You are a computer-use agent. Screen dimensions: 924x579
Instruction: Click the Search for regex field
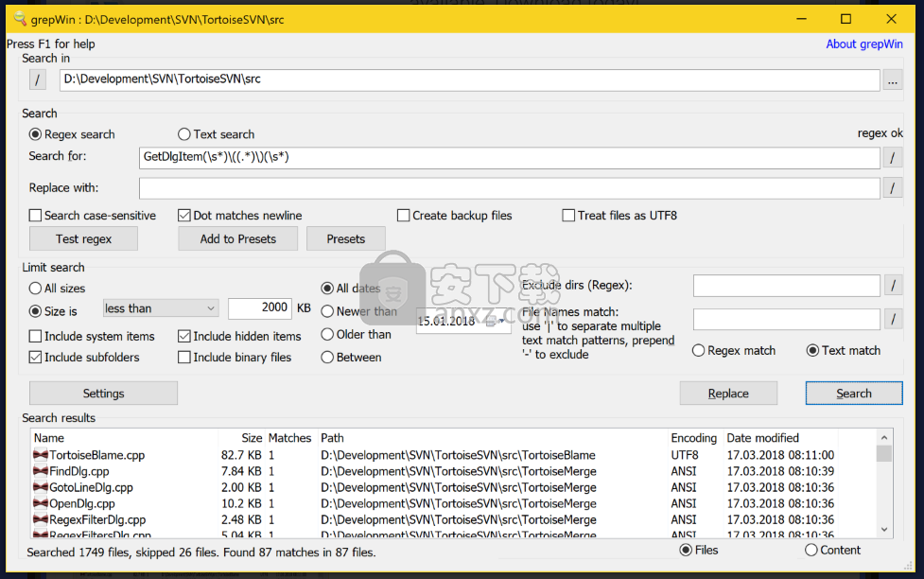(x=510, y=157)
